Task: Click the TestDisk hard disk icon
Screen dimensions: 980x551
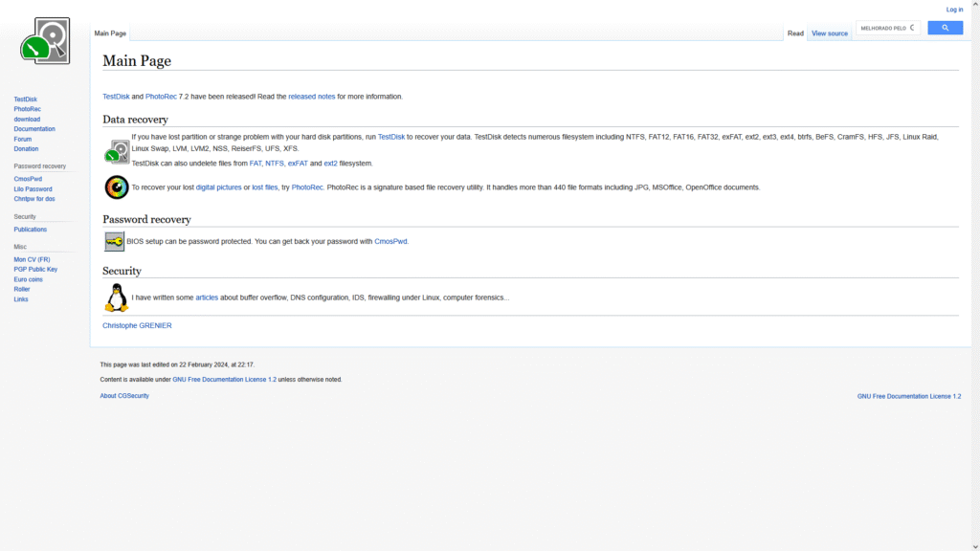Action: tap(117, 150)
